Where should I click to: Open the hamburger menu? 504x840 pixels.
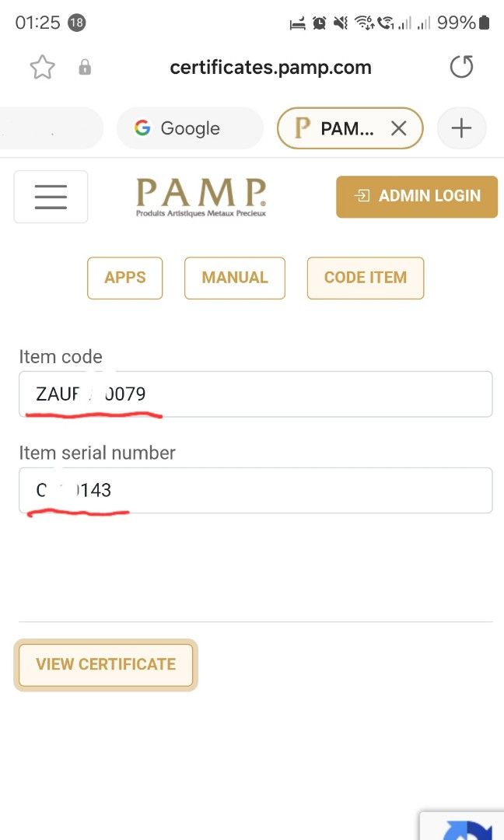click(x=51, y=196)
